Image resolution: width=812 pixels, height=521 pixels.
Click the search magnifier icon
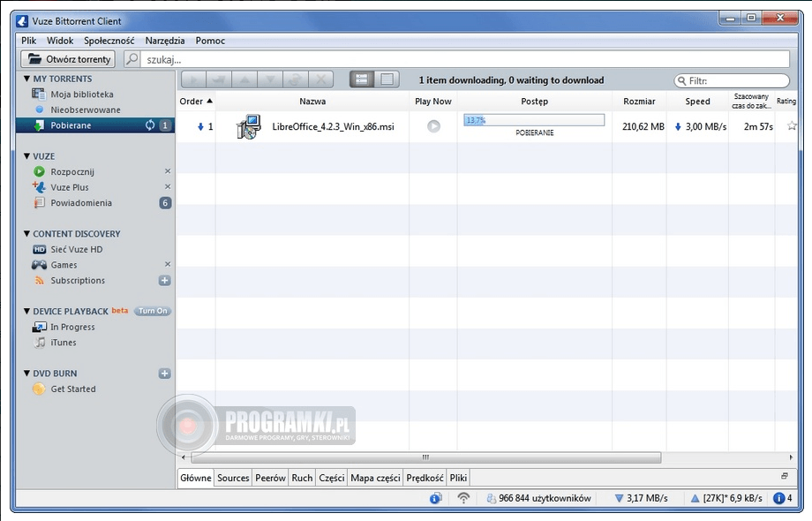click(132, 59)
